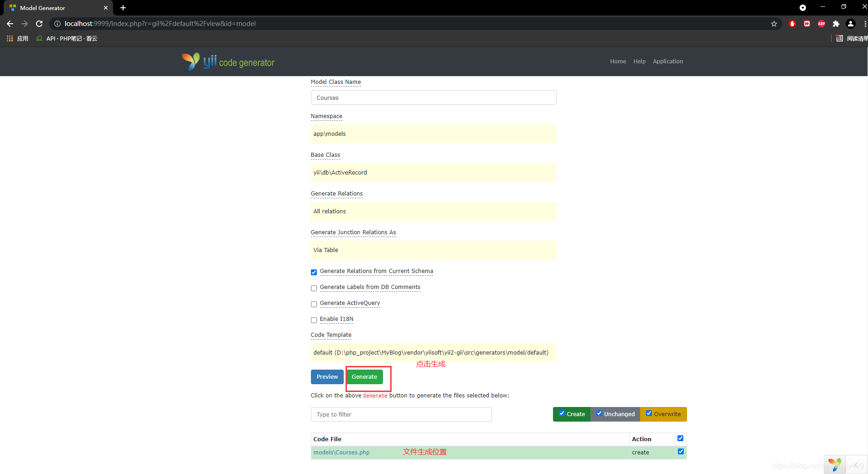Open a new browser tab
This screenshot has height=474, width=868.
(123, 8)
